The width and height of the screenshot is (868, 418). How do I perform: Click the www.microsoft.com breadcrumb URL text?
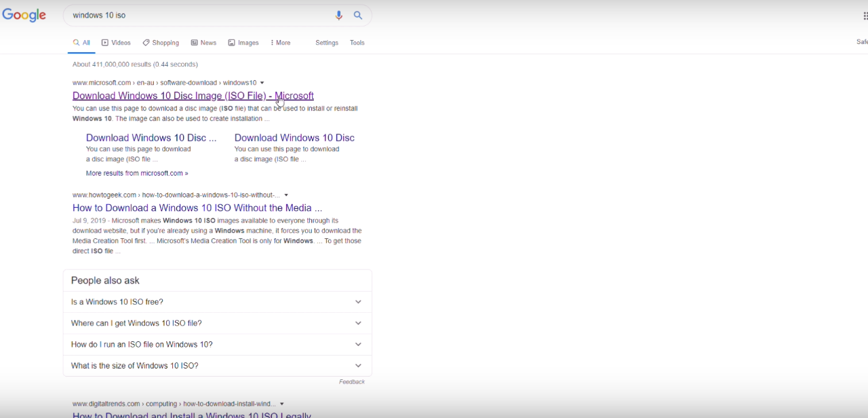(x=165, y=83)
